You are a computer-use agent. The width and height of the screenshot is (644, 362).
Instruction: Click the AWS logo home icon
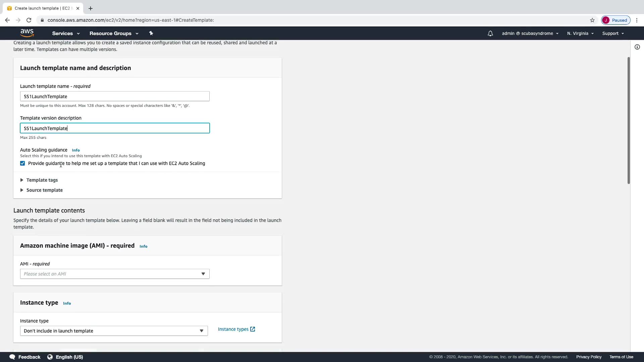click(x=27, y=33)
